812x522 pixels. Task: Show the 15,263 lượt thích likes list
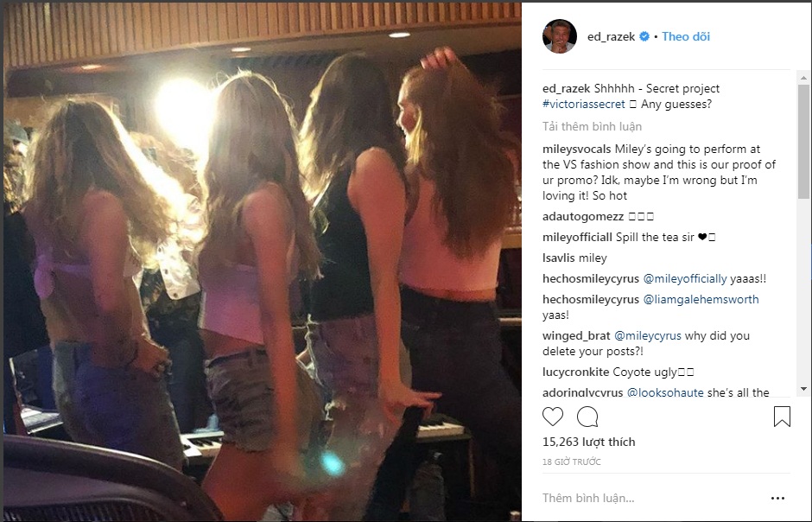click(588, 442)
